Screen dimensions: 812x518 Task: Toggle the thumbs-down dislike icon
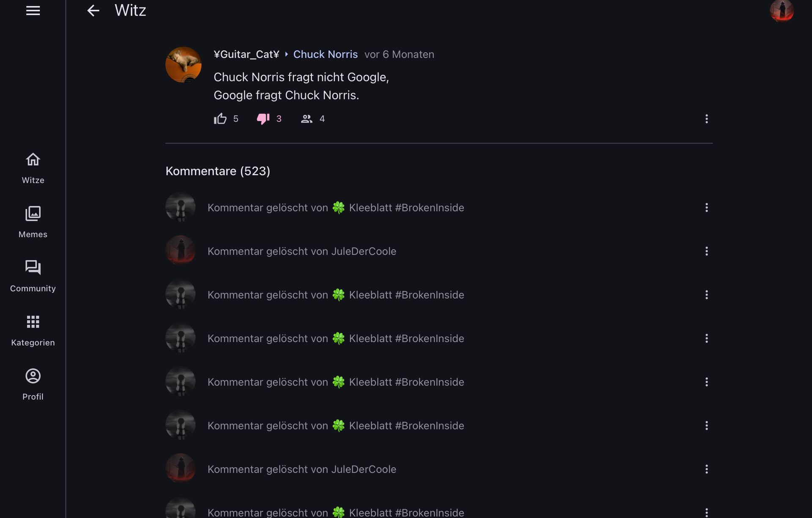(263, 119)
